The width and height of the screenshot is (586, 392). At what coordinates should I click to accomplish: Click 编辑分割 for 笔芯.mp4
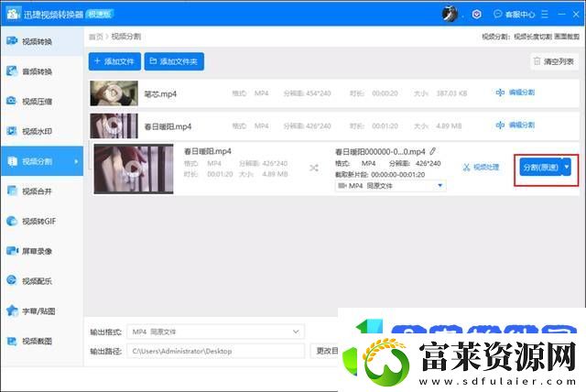(x=515, y=93)
